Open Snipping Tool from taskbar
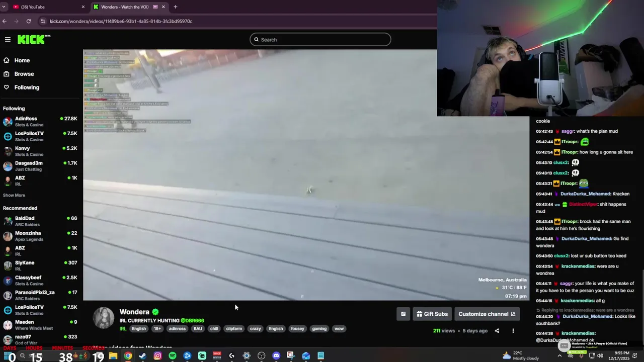This screenshot has height=362, width=644. click(x=291, y=356)
